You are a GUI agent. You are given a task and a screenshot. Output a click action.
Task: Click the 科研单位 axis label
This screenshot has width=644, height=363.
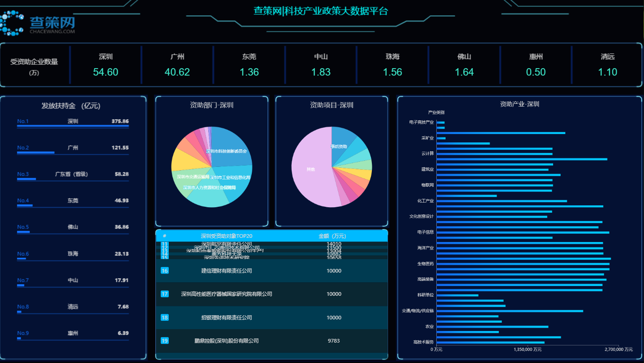click(x=426, y=295)
